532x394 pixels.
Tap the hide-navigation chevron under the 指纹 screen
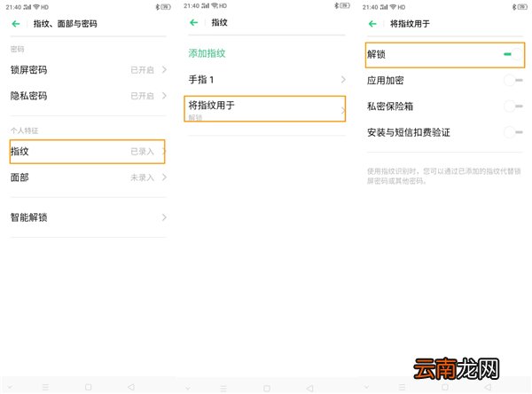coord(188,388)
